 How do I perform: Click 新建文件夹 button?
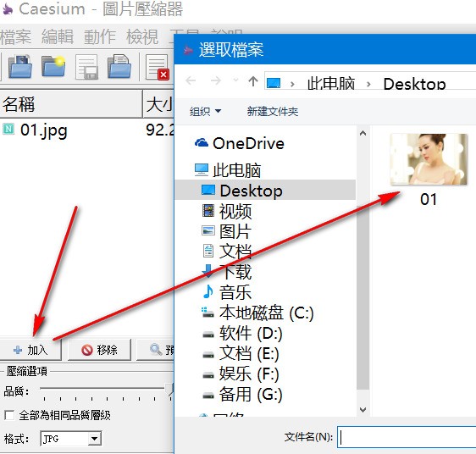coord(273,112)
